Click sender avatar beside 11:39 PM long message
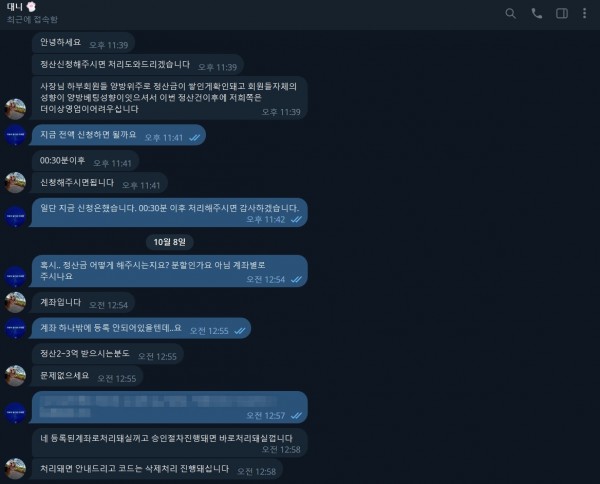Image resolution: width=600 pixels, height=484 pixels. tap(15, 109)
